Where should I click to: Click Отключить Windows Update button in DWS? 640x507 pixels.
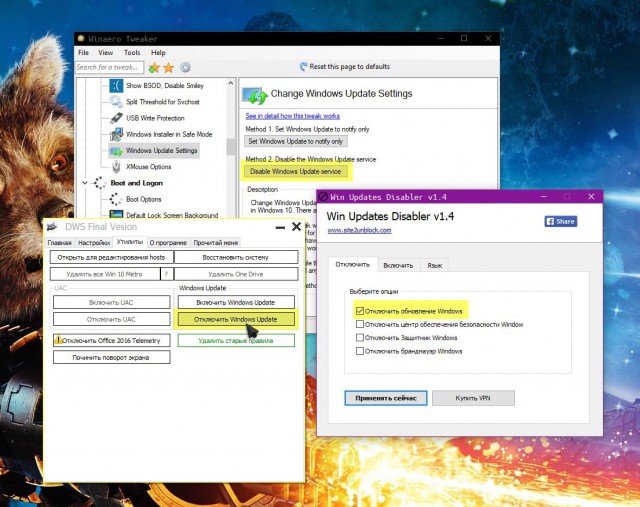click(x=236, y=319)
